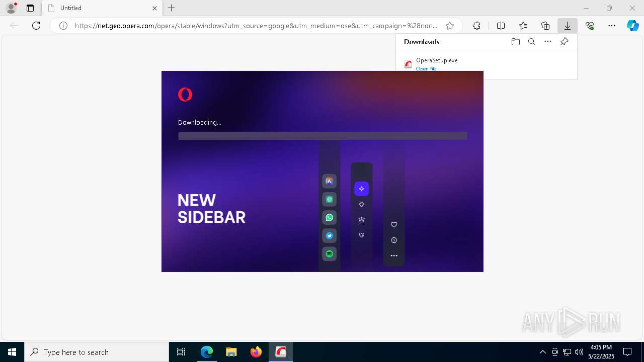The height and width of the screenshot is (362, 644).
Task: Click the clock history icon in sidebar
Action: (394, 240)
